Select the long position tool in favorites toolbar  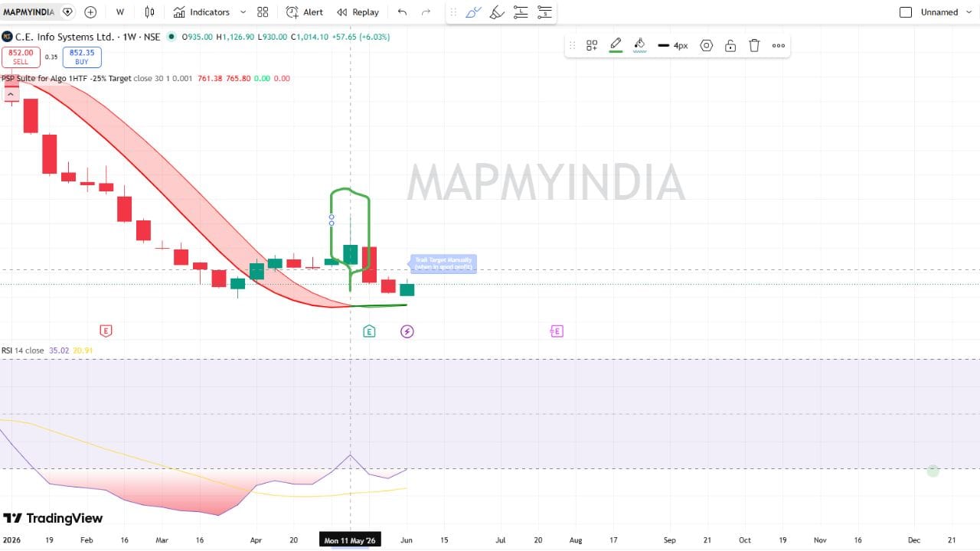point(521,12)
